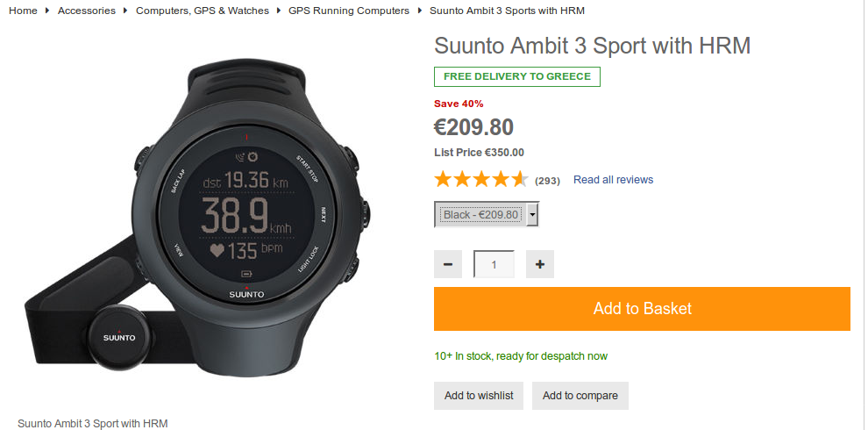The image size is (868, 430).
Task: Open Read all reviews link
Action: [x=614, y=180]
